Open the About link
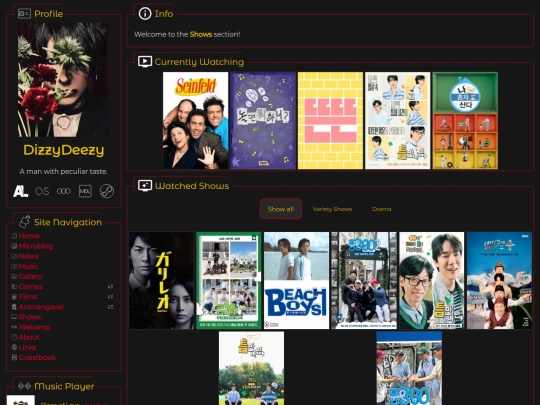Image resolution: width=540 pixels, height=405 pixels. click(29, 337)
